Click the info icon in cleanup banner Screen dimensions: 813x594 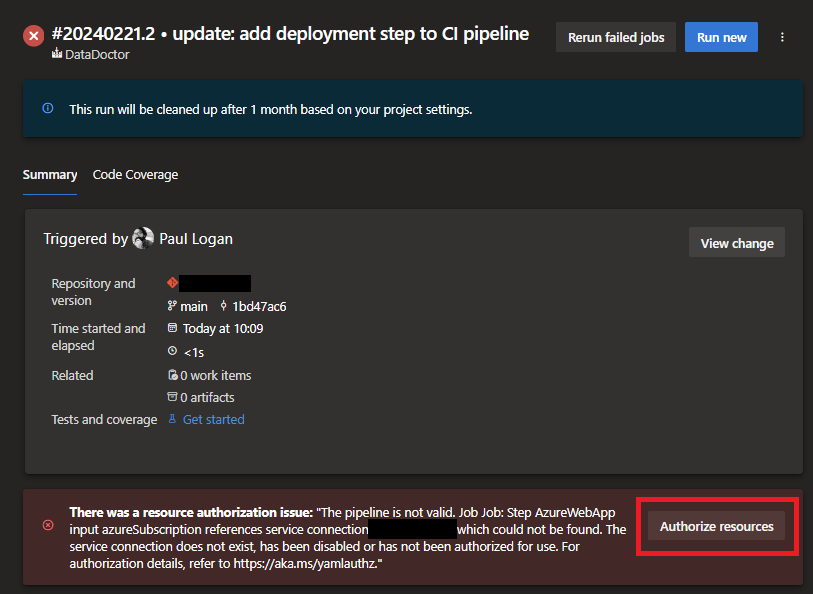(48, 108)
